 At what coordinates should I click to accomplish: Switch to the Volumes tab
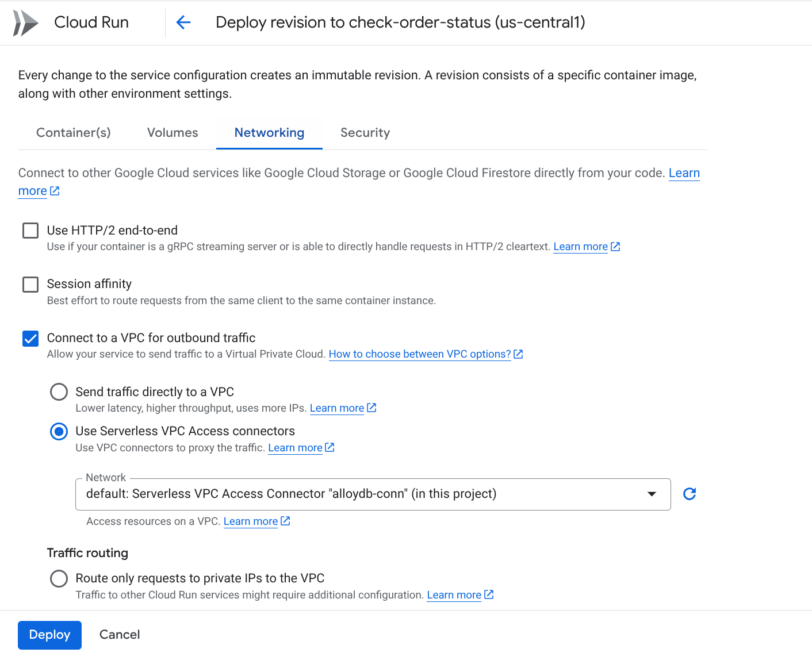pos(173,133)
